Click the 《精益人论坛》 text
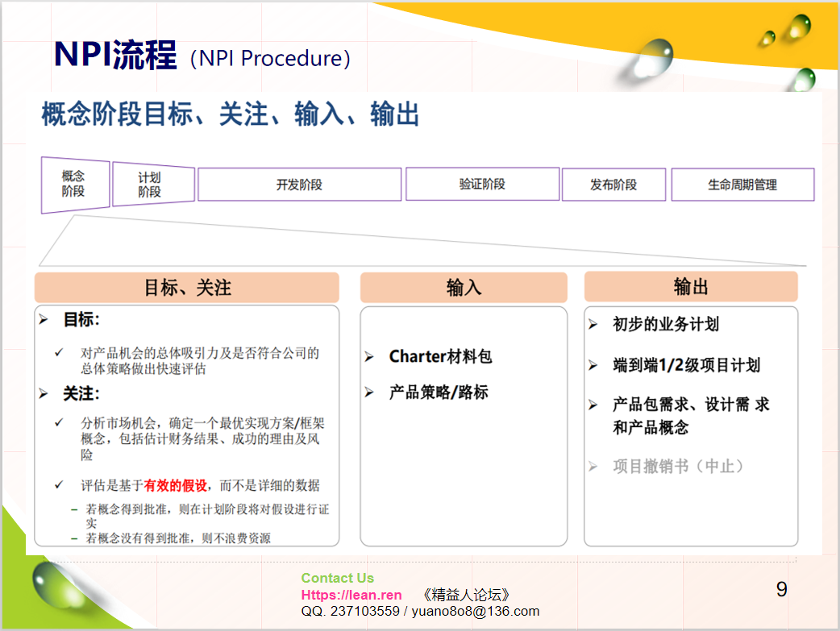840x631 pixels. 465,595
